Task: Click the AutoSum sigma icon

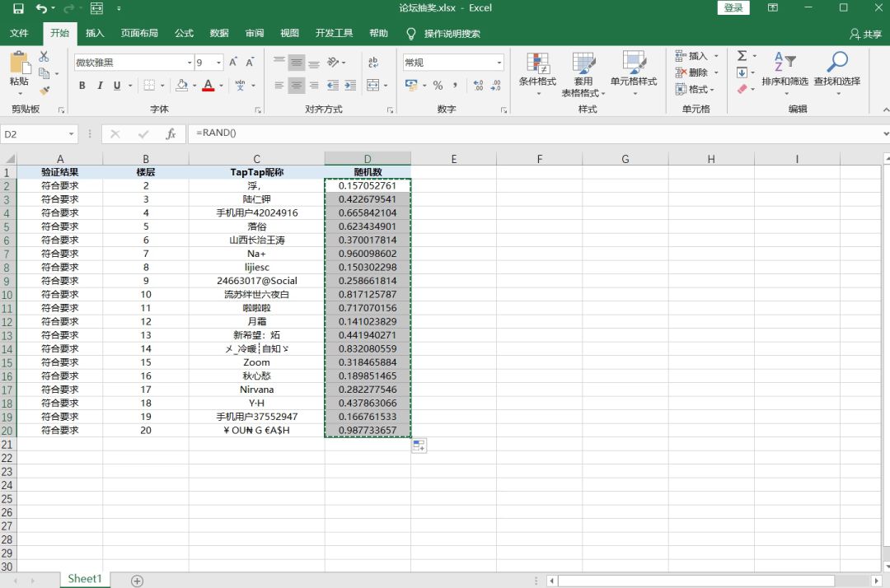Action: tap(742, 55)
